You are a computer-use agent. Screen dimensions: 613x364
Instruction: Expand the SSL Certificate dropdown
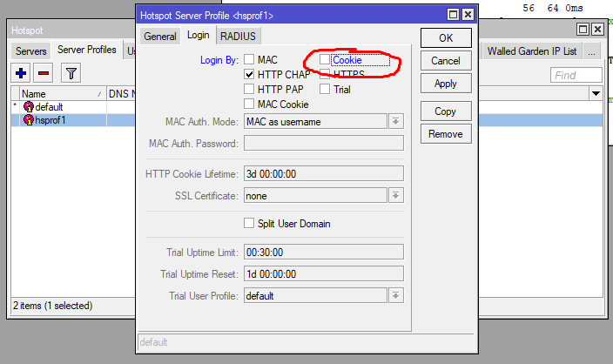pyautogui.click(x=395, y=196)
